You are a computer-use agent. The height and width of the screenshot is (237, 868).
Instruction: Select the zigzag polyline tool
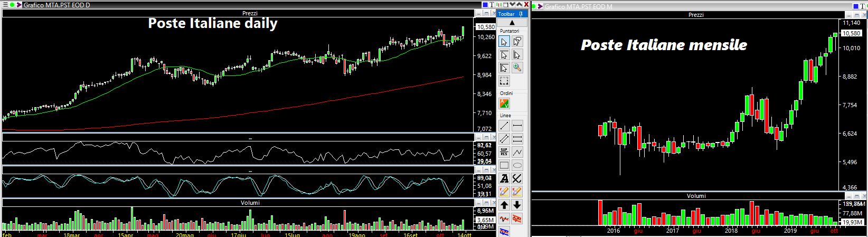[x=517, y=152]
